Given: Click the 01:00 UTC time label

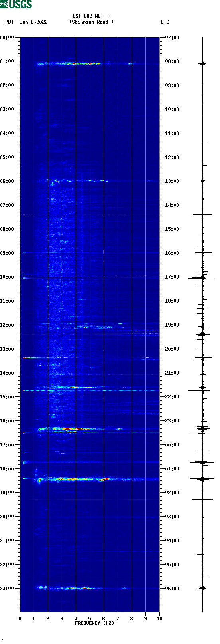Looking at the screenshot, I should (172, 469).
